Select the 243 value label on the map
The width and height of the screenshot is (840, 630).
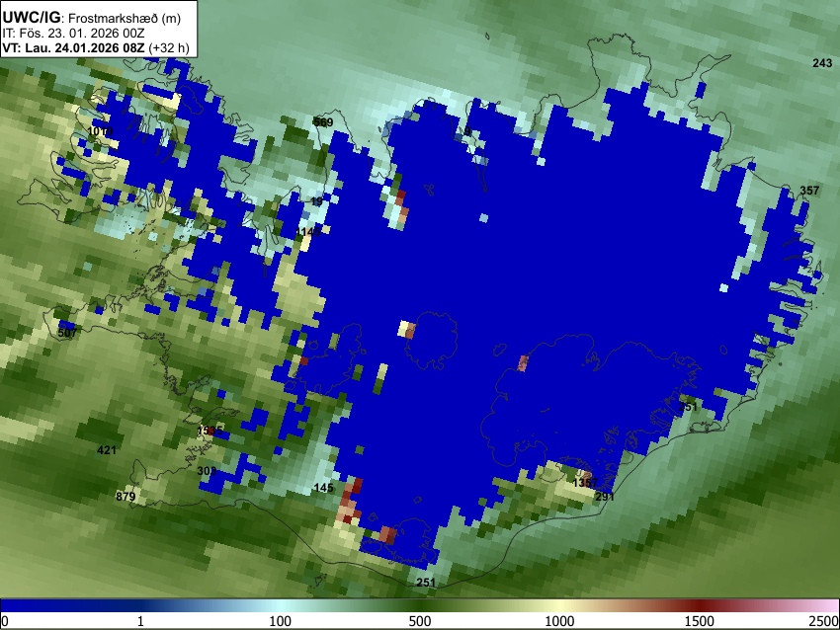(x=822, y=63)
